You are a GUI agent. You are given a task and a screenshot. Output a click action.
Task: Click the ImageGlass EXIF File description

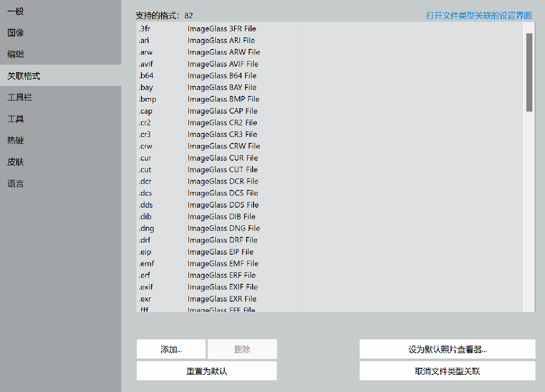tap(223, 287)
